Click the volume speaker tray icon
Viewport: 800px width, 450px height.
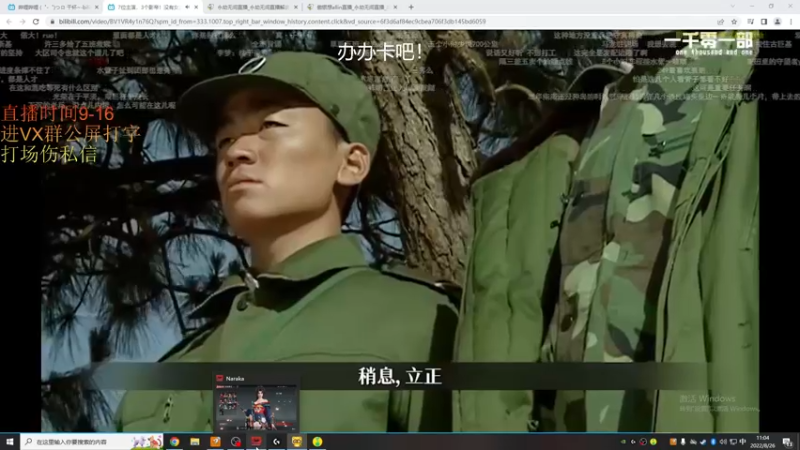click(x=723, y=442)
